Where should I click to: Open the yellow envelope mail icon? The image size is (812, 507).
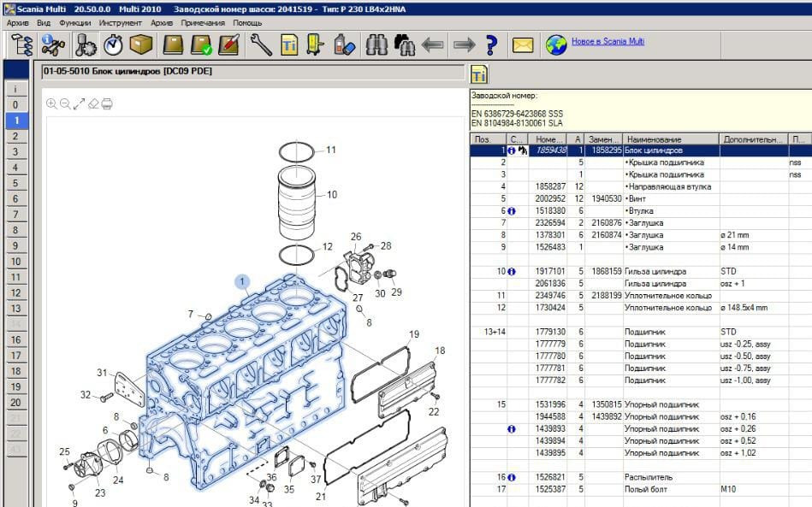pyautogui.click(x=522, y=44)
